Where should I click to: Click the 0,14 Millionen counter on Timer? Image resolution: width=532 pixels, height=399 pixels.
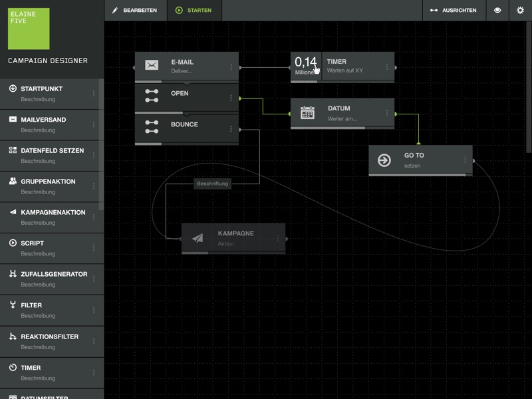coord(306,66)
